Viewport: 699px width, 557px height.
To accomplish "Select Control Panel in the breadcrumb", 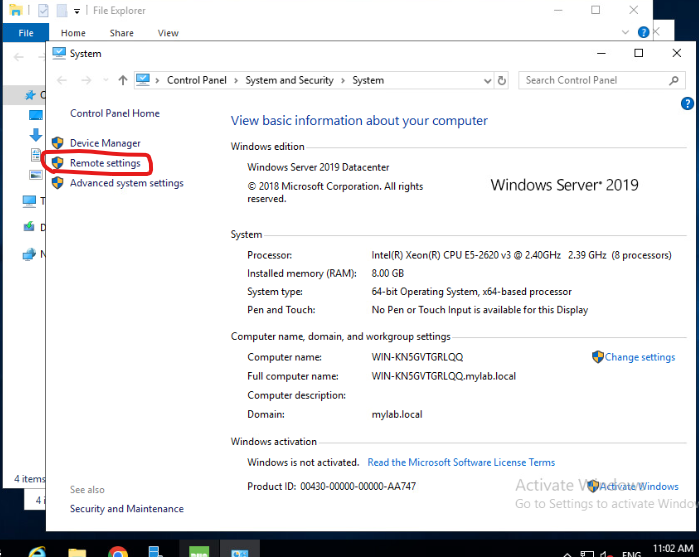I will (197, 80).
